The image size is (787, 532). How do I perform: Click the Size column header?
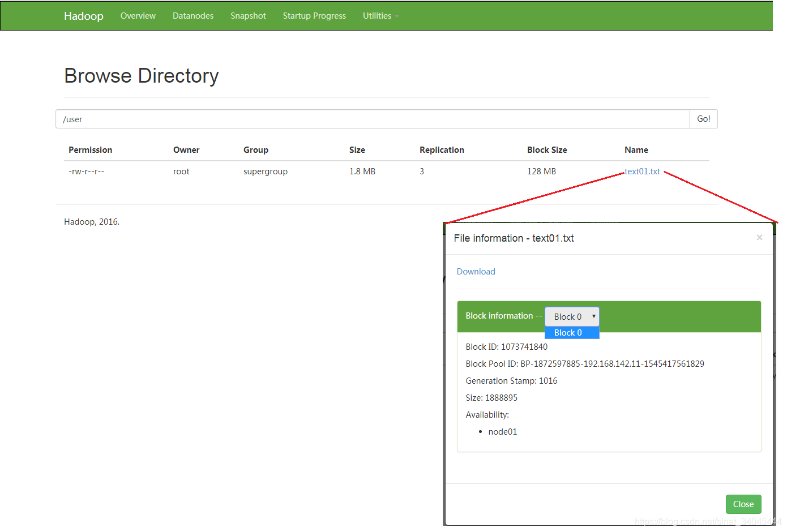click(x=357, y=150)
